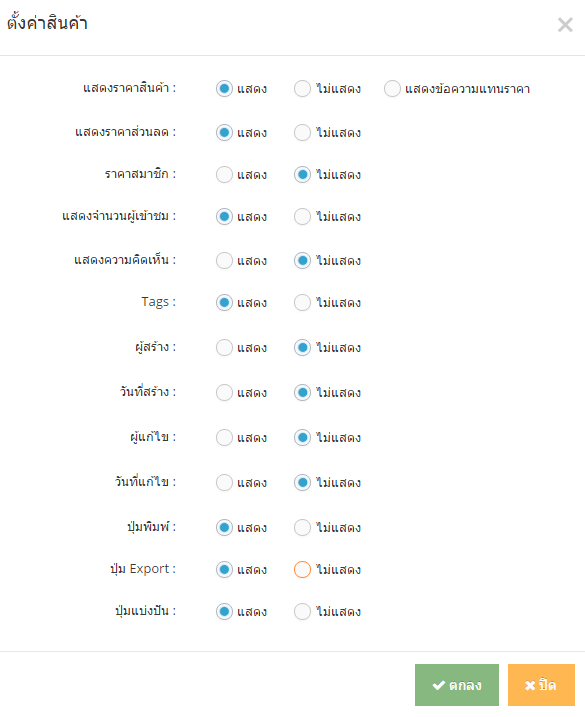Click the green ตกลง confirm button
The height and width of the screenshot is (717, 585).
click(457, 685)
